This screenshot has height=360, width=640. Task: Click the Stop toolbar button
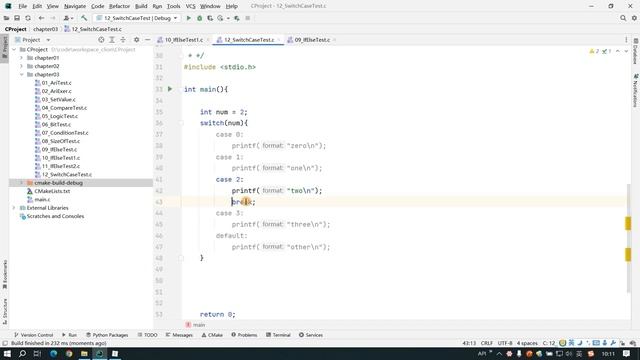247,18
